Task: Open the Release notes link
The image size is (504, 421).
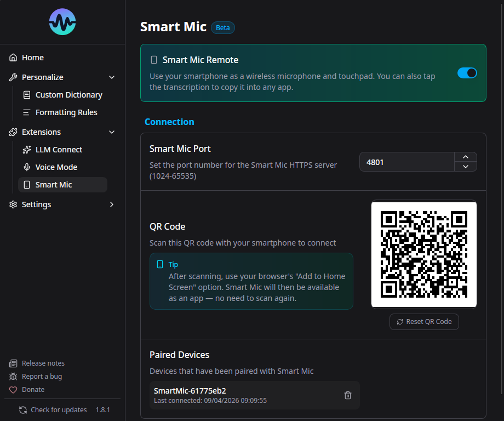Action: pos(43,363)
